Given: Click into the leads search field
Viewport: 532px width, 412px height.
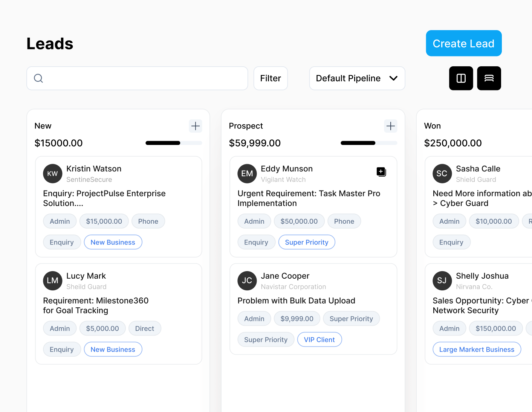Looking at the screenshot, I should click(143, 78).
